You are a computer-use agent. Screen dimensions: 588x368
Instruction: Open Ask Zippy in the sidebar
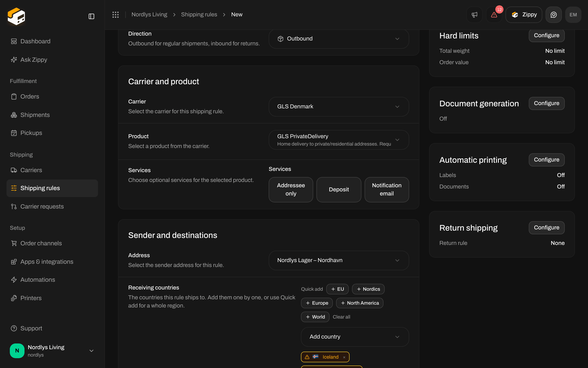pos(52,60)
